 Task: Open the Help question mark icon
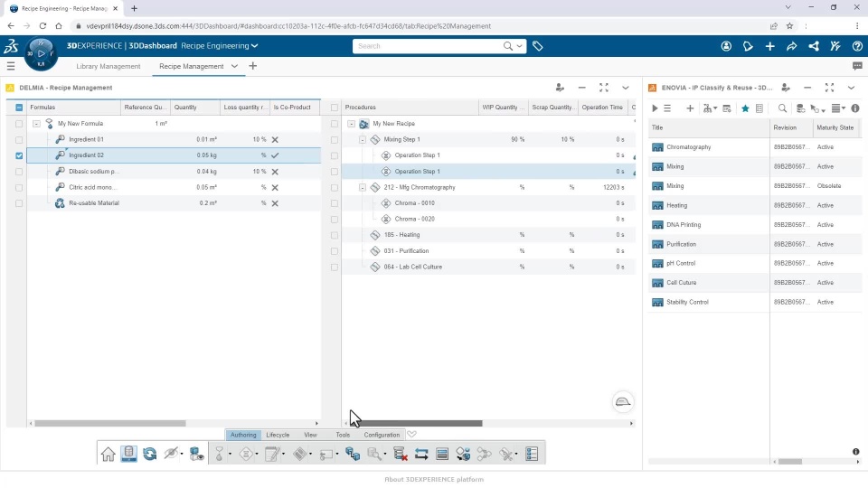tap(857, 46)
